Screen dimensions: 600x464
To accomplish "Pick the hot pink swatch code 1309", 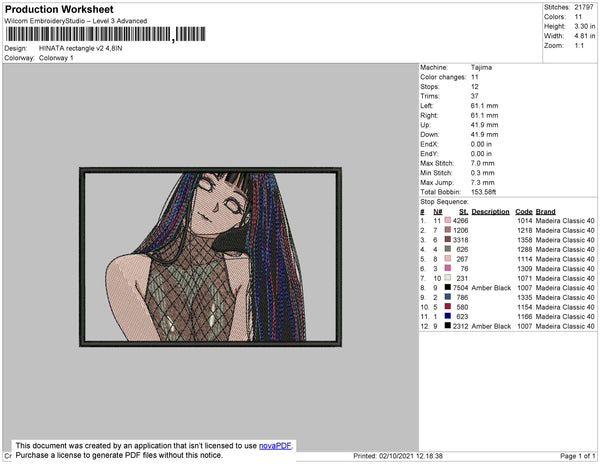I will pyautogui.click(x=448, y=268).
